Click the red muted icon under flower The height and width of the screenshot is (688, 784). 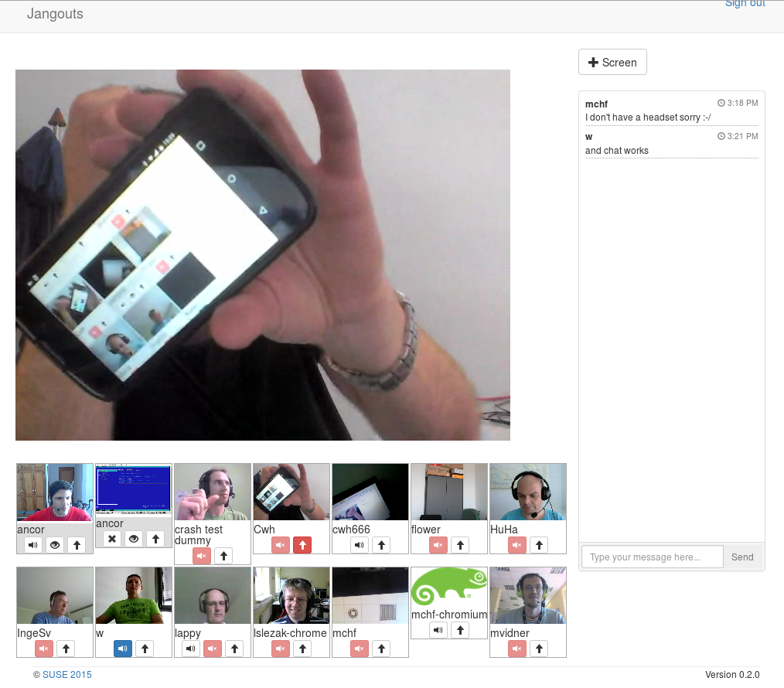[x=438, y=545]
